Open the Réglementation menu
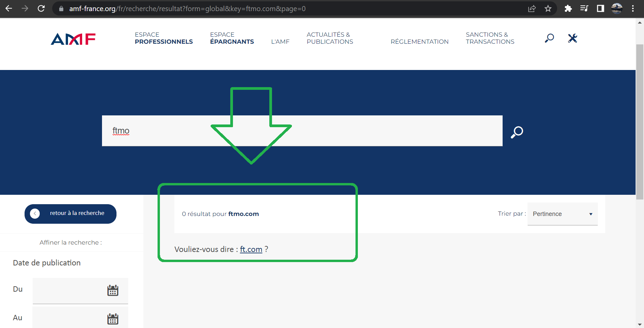This screenshot has width=644, height=328. tap(419, 42)
